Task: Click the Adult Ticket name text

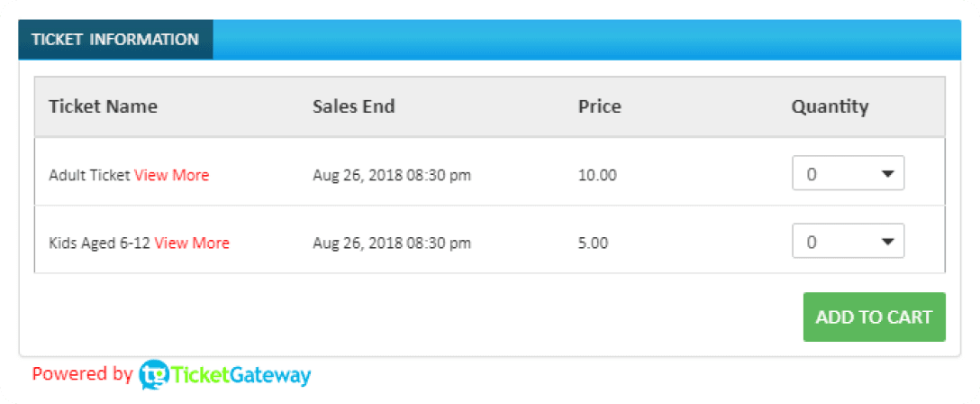Action: click(x=90, y=175)
